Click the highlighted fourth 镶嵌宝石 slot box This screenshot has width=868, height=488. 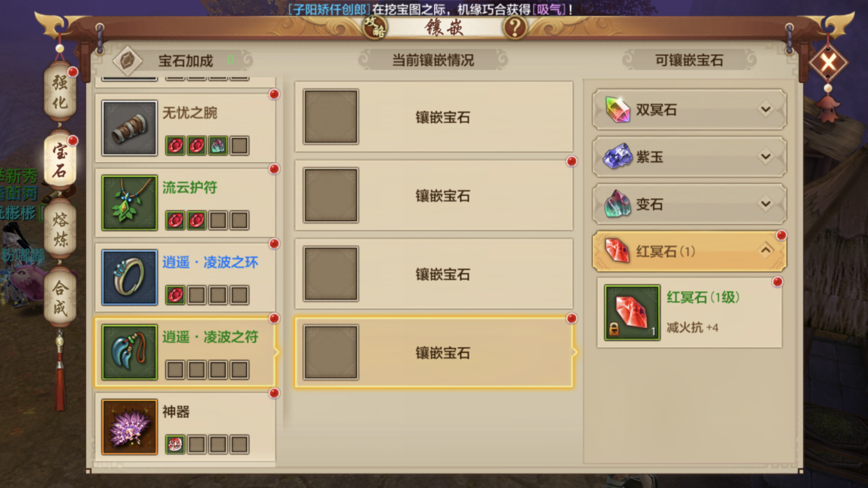[331, 352]
